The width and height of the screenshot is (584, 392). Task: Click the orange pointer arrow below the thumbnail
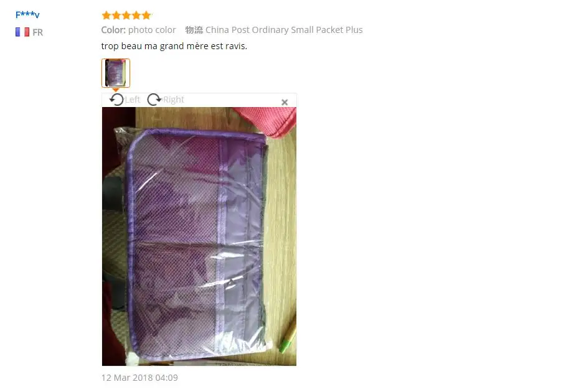coord(115,90)
